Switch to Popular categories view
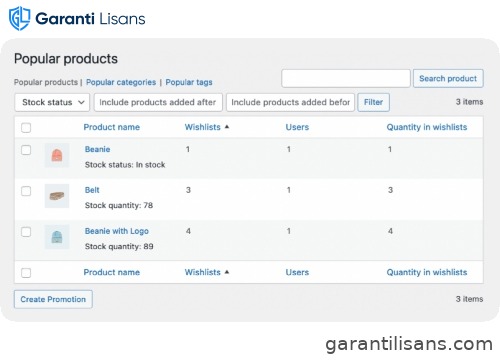Image resolution: width=500 pixels, height=360 pixels. [x=121, y=82]
